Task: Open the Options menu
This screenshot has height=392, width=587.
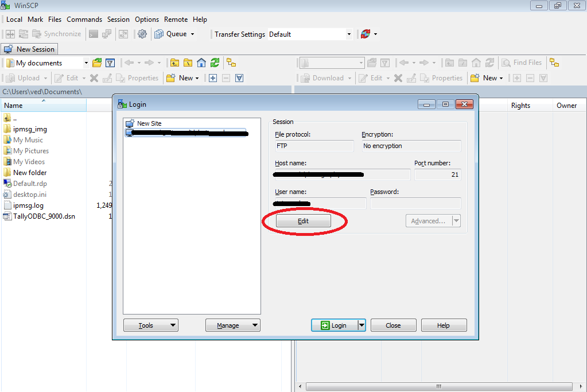Action: (x=147, y=20)
